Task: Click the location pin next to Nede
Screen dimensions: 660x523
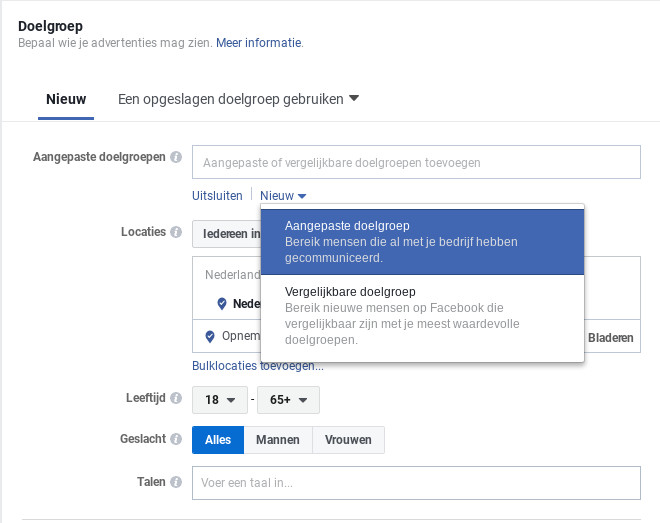Action: [222, 303]
